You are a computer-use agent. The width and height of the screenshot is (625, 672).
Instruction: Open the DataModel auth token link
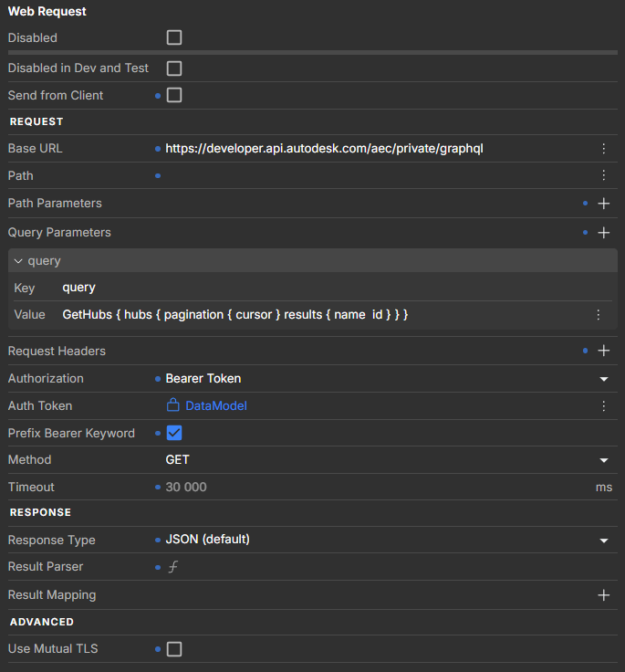pos(215,405)
